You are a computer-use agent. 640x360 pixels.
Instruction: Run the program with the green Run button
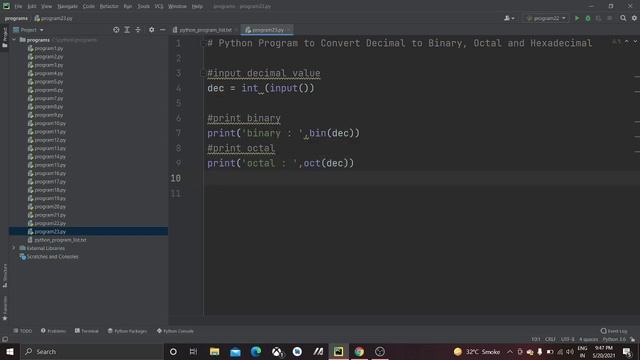click(577, 18)
